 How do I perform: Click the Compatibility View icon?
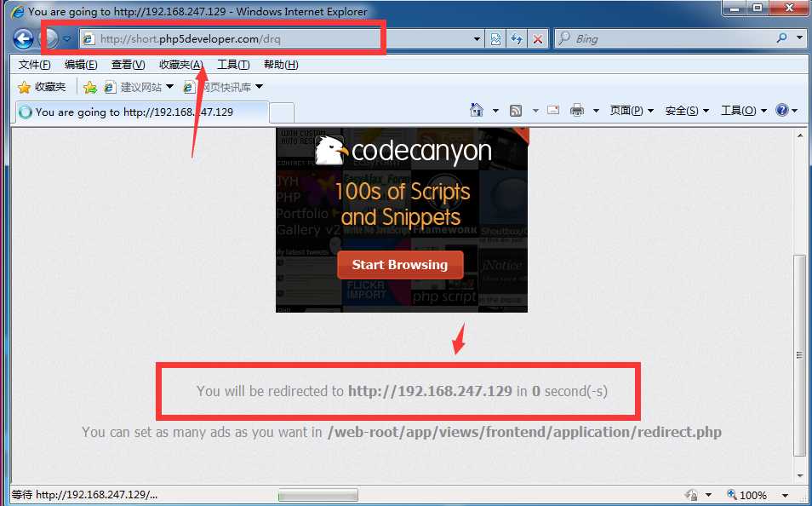click(x=495, y=39)
